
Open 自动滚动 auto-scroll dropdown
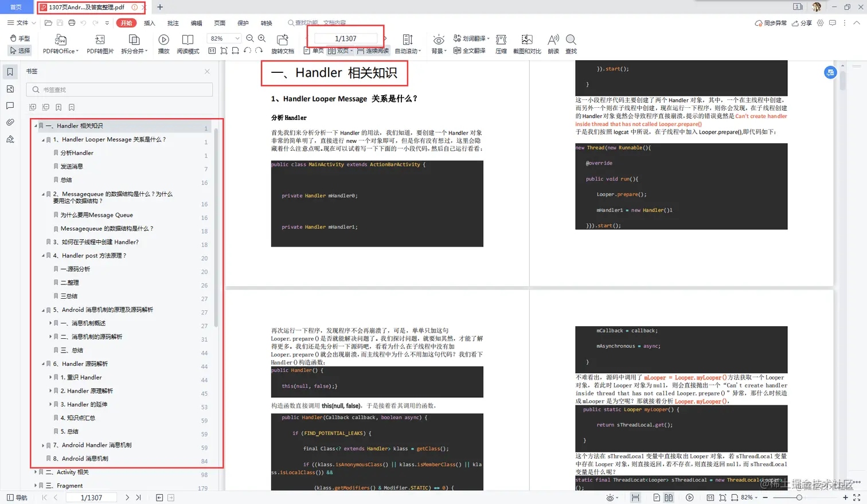coord(408,44)
